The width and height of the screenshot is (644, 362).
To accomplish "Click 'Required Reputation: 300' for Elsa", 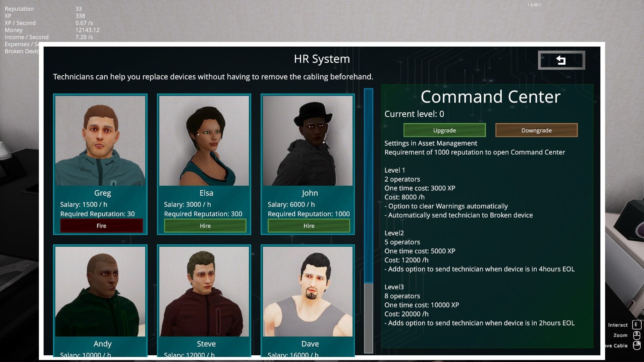I will pyautogui.click(x=203, y=214).
